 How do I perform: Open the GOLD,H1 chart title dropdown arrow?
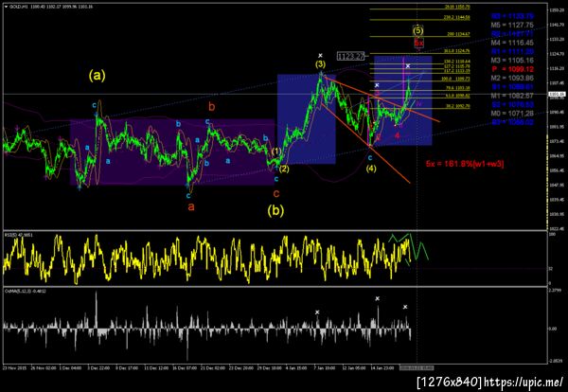6,7
